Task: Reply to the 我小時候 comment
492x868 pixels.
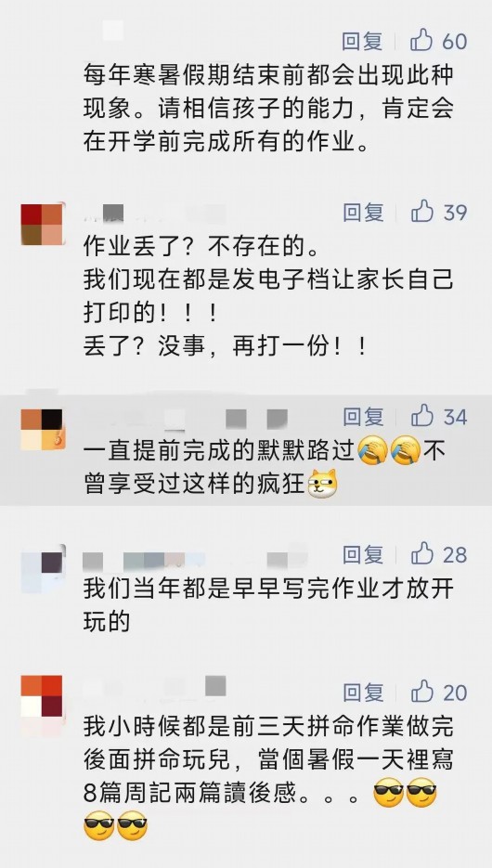Action: [x=362, y=692]
